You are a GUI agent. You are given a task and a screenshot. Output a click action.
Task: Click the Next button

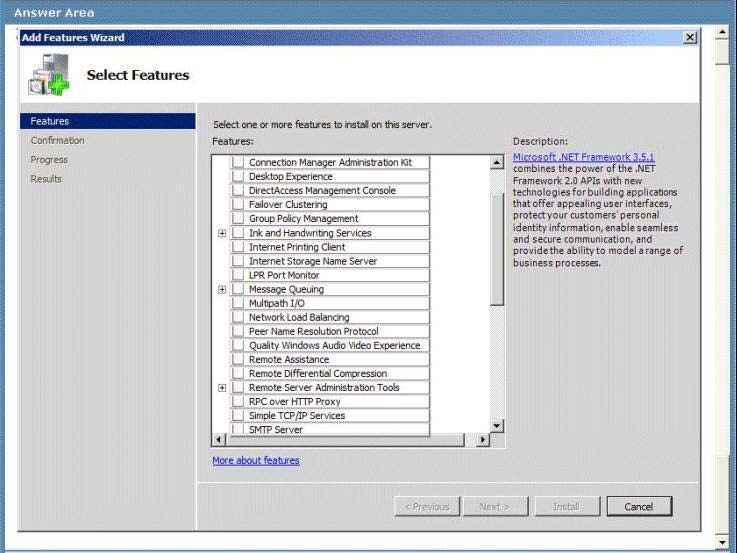tap(495, 506)
